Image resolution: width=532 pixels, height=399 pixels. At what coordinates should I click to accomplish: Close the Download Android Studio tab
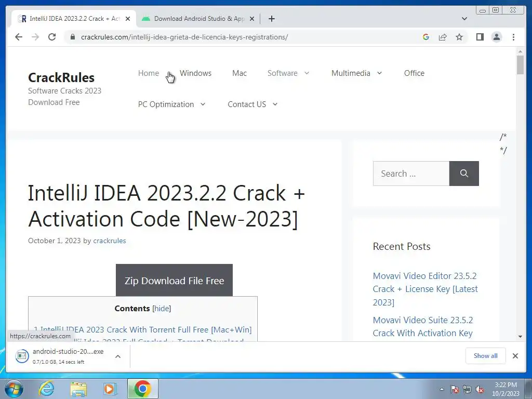[x=252, y=19]
